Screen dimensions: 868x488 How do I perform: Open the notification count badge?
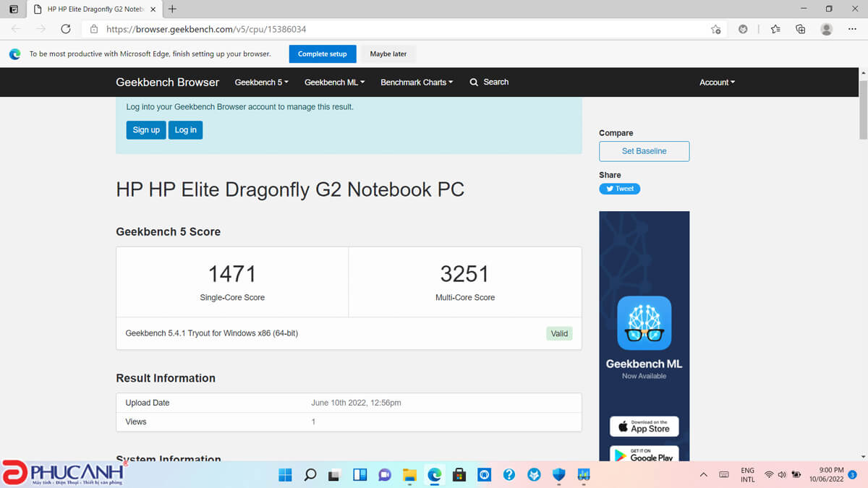852,475
